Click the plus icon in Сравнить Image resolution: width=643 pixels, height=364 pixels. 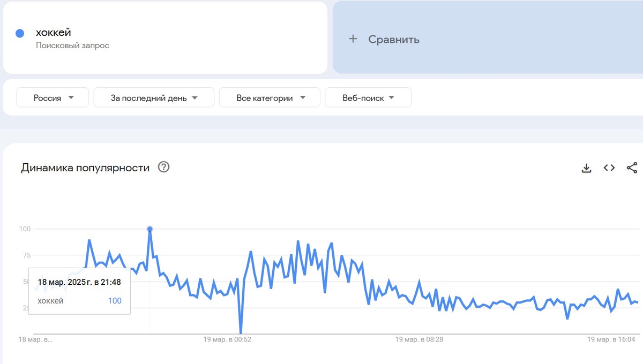click(x=353, y=39)
